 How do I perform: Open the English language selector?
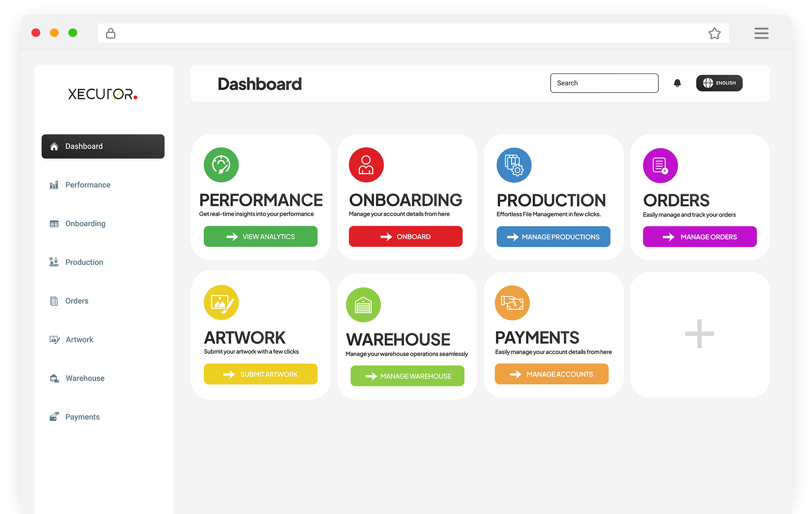point(719,83)
